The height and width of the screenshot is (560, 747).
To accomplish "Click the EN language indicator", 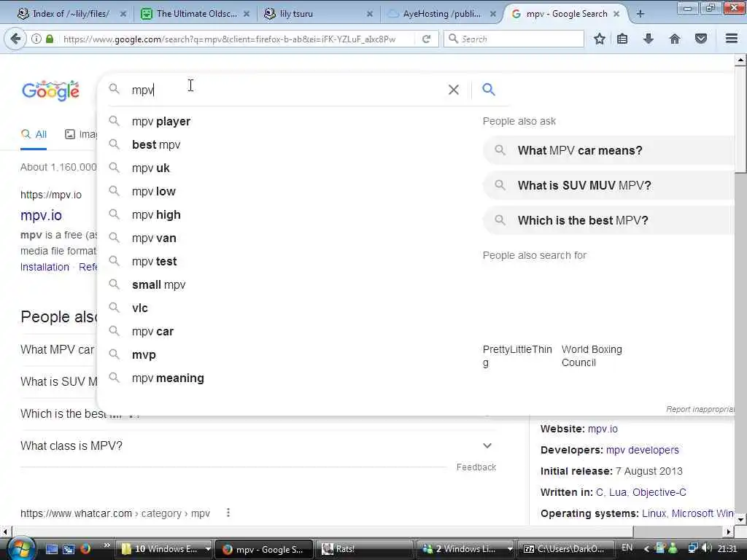I will [x=627, y=548].
